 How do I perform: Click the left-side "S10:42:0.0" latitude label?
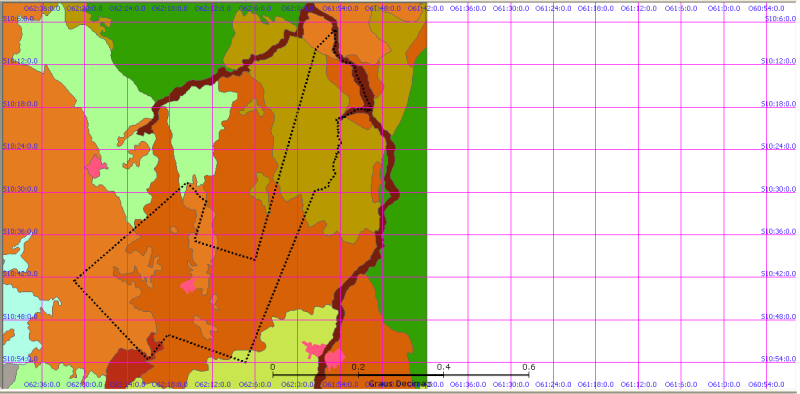[20, 274]
